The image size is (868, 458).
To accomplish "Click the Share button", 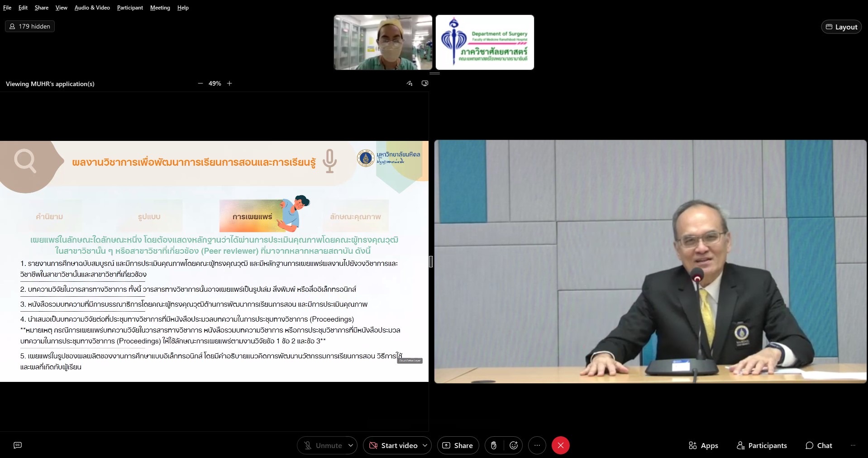I will coord(458,445).
